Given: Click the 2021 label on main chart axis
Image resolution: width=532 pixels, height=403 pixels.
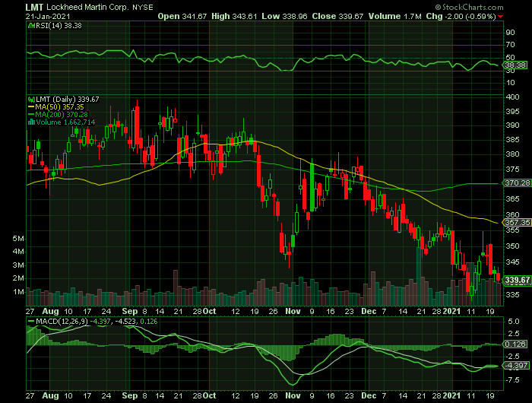Looking at the screenshot, I should pos(451,311).
